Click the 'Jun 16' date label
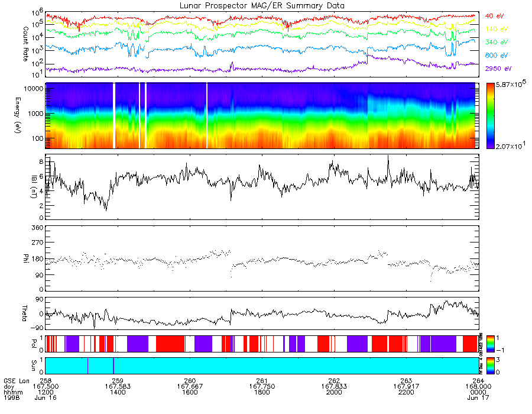The image size is (532, 414). click(46, 397)
